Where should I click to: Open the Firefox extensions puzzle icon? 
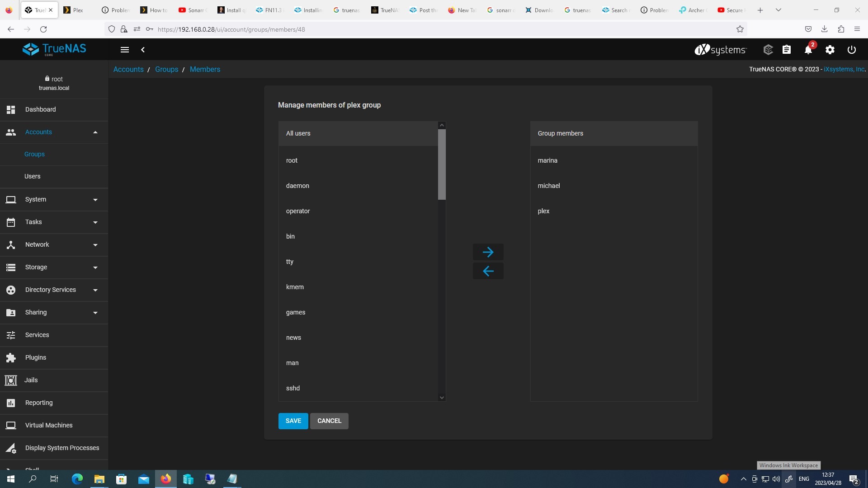(841, 29)
